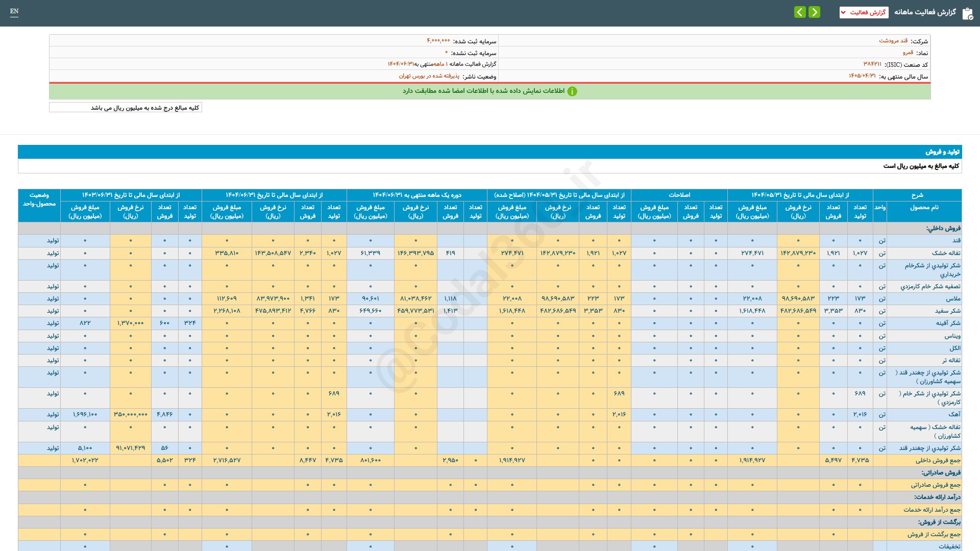Click the اصلاحات column group header
The width and height of the screenshot is (980, 551).
coord(679,195)
